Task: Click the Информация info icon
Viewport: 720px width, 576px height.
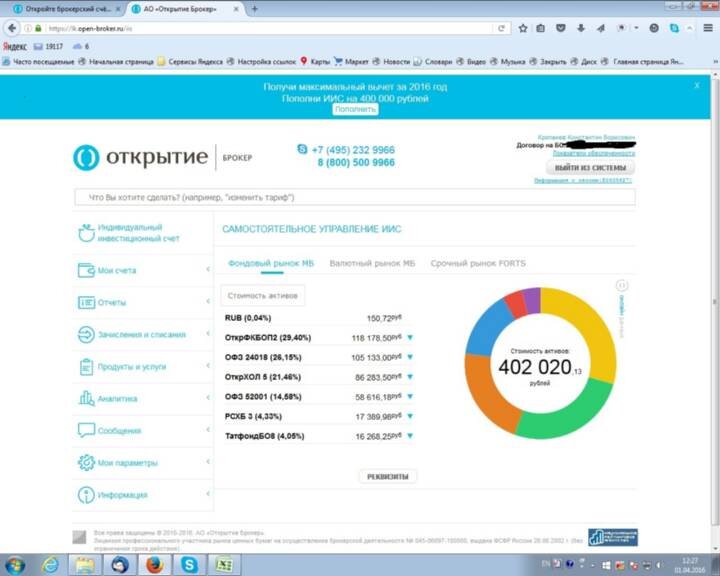Action: (86, 495)
